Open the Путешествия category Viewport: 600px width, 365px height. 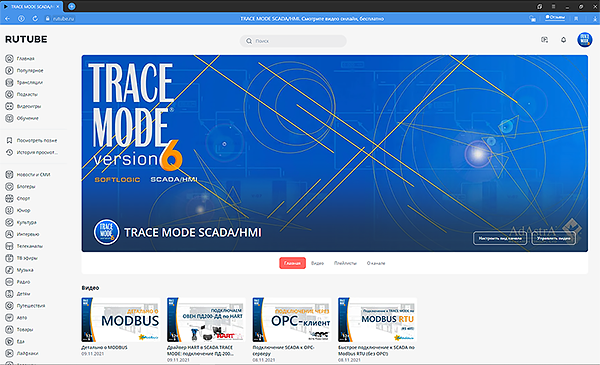(25, 305)
